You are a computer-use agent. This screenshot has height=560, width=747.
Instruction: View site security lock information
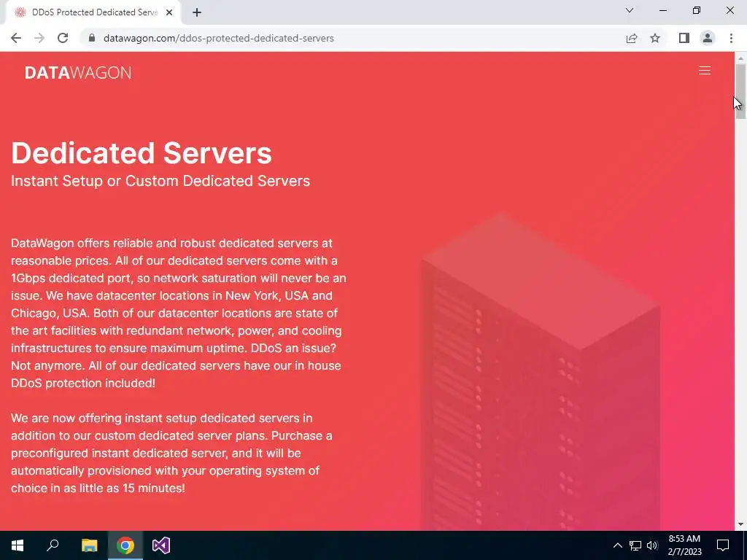click(92, 38)
